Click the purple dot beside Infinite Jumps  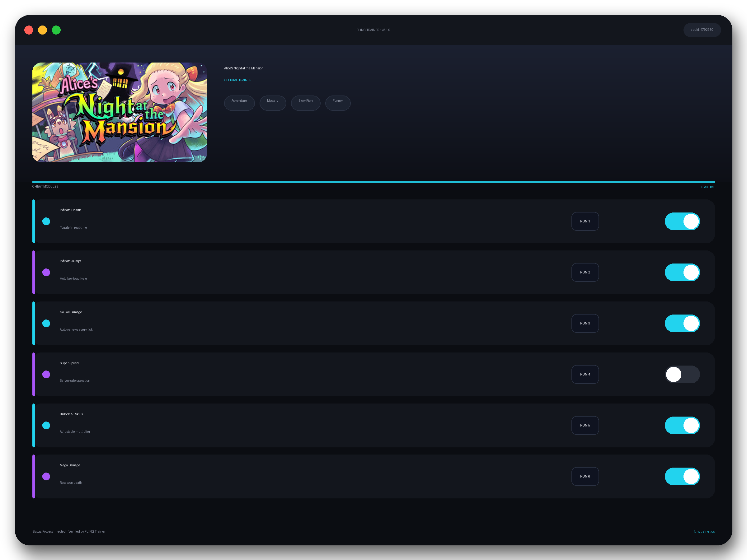(x=46, y=273)
